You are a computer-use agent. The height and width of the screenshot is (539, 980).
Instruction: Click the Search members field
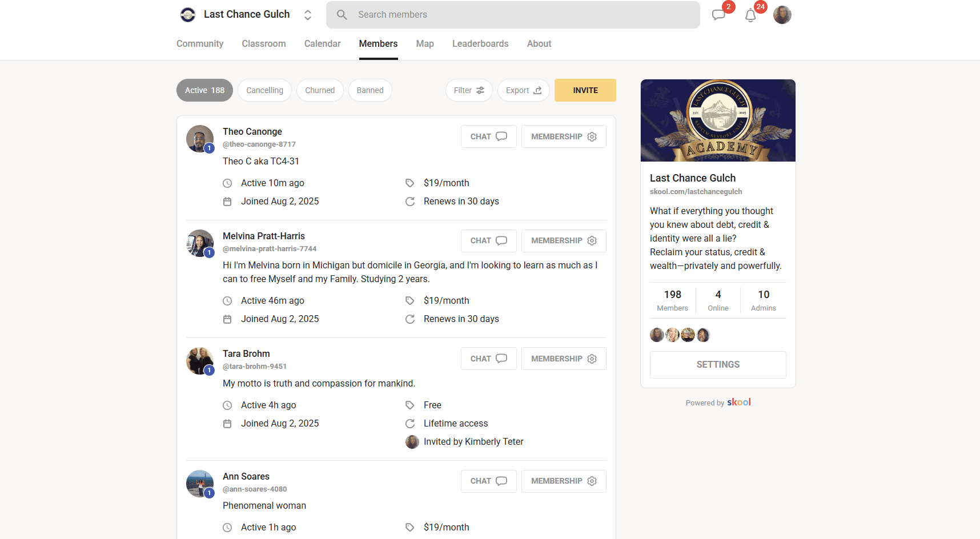pos(513,15)
